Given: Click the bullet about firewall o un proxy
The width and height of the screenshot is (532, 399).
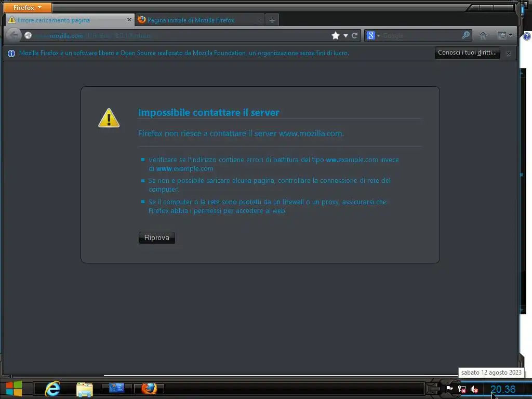Looking at the screenshot, I should [268, 206].
